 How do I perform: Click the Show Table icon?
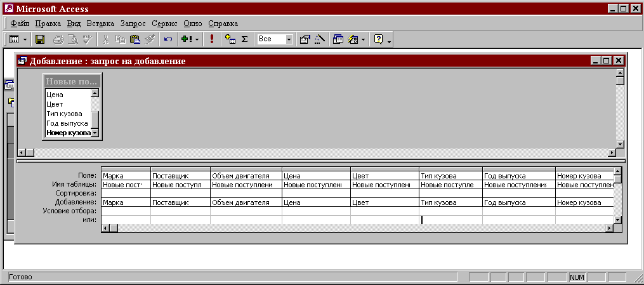[x=230, y=39]
